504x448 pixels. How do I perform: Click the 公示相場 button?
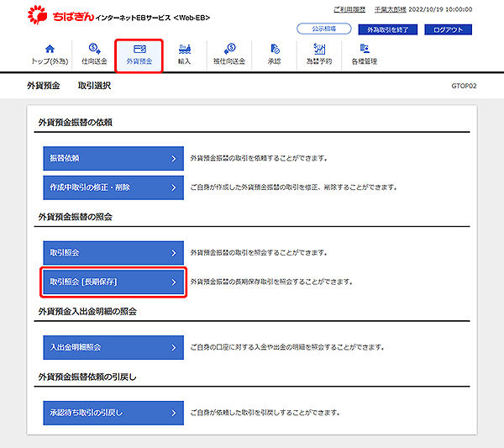[x=324, y=29]
